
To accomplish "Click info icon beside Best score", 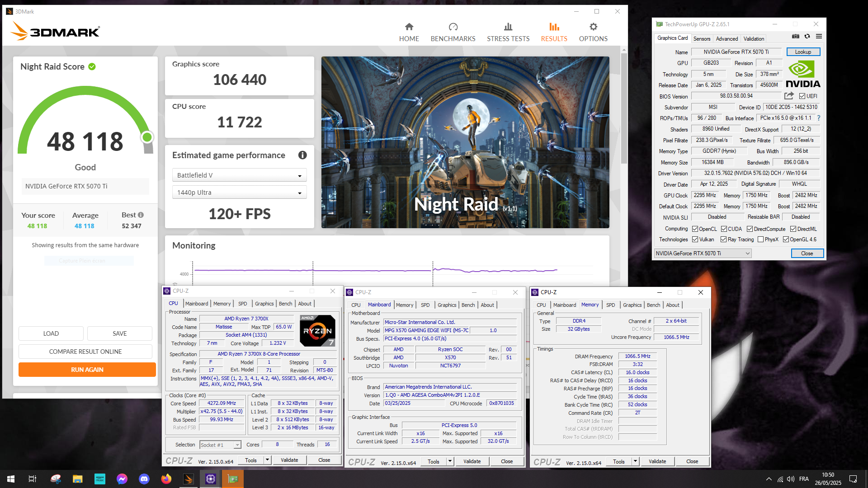I will click(141, 215).
